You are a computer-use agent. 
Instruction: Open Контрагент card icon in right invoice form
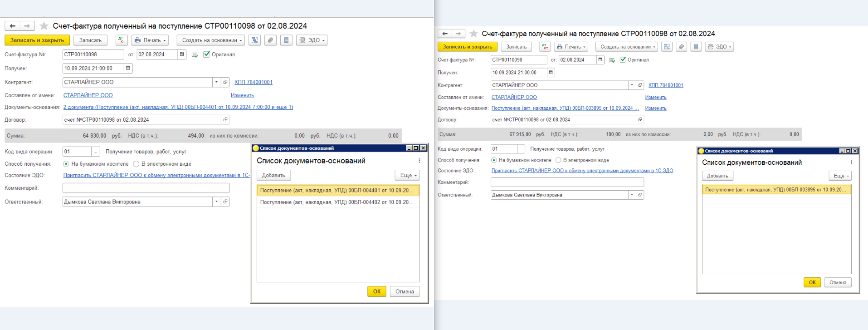point(640,85)
